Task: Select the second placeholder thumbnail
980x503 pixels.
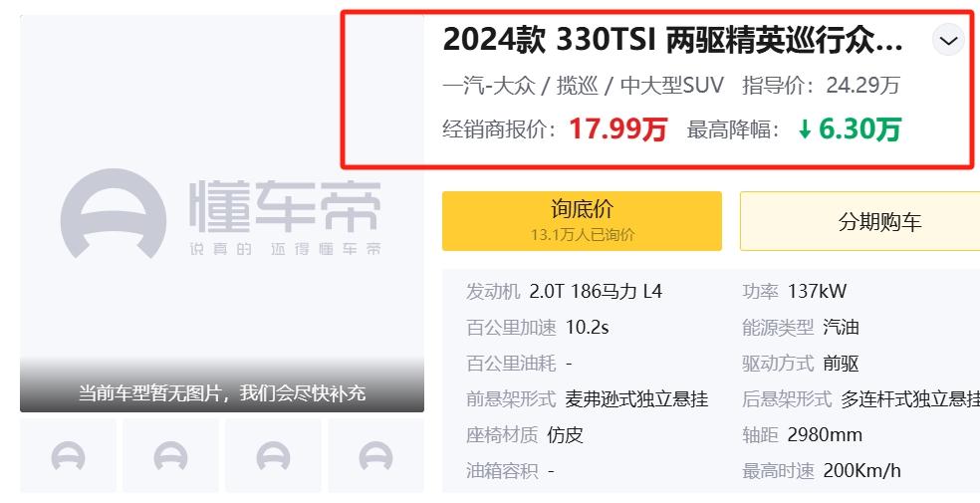Action: (x=170, y=455)
